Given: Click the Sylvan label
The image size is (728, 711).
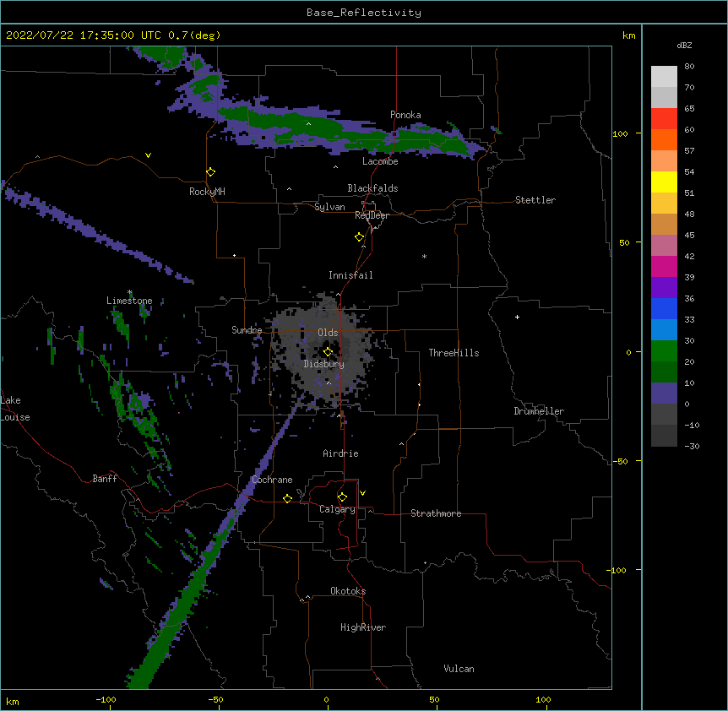Looking at the screenshot, I should click(x=329, y=207).
